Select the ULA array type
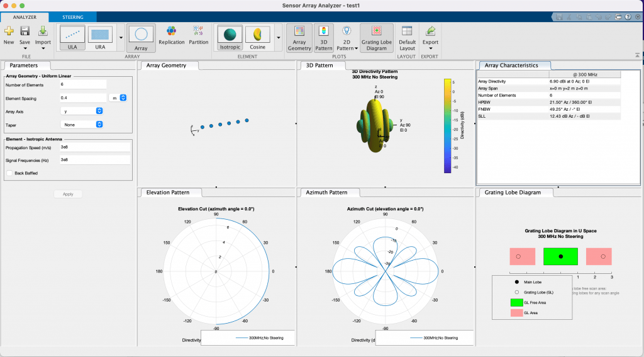644x357 pixels. (x=72, y=38)
